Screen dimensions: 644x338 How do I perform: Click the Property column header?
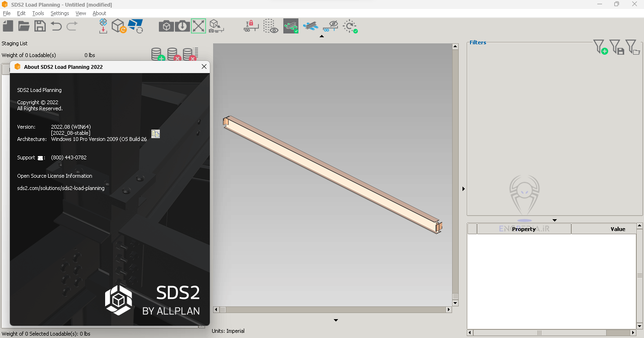pos(524,229)
